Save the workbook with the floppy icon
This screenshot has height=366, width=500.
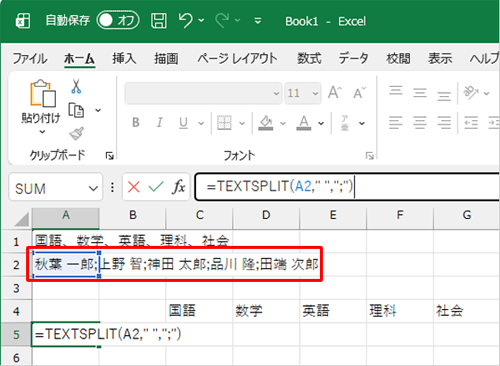(159, 21)
